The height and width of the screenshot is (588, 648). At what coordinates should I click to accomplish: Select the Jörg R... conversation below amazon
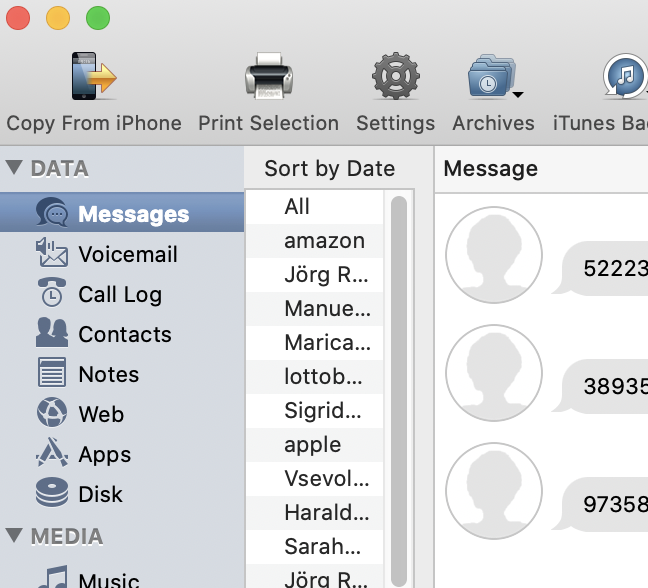(315, 275)
